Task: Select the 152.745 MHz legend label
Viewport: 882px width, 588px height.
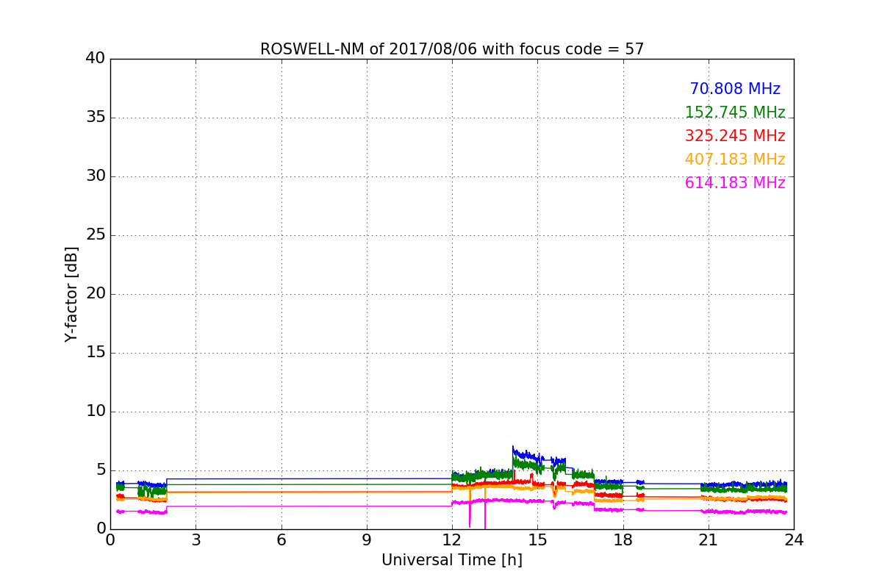Action: coord(735,112)
